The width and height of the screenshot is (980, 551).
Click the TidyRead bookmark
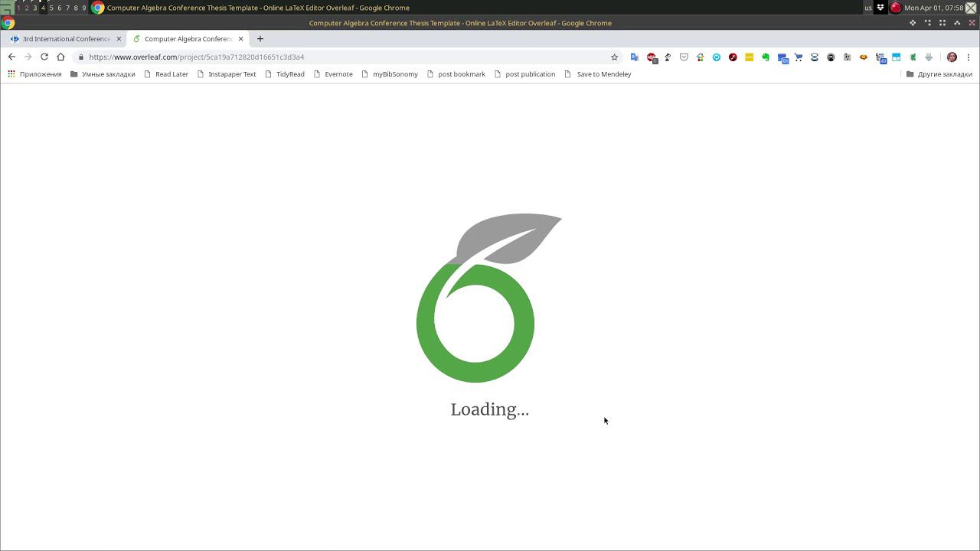pyautogui.click(x=285, y=74)
